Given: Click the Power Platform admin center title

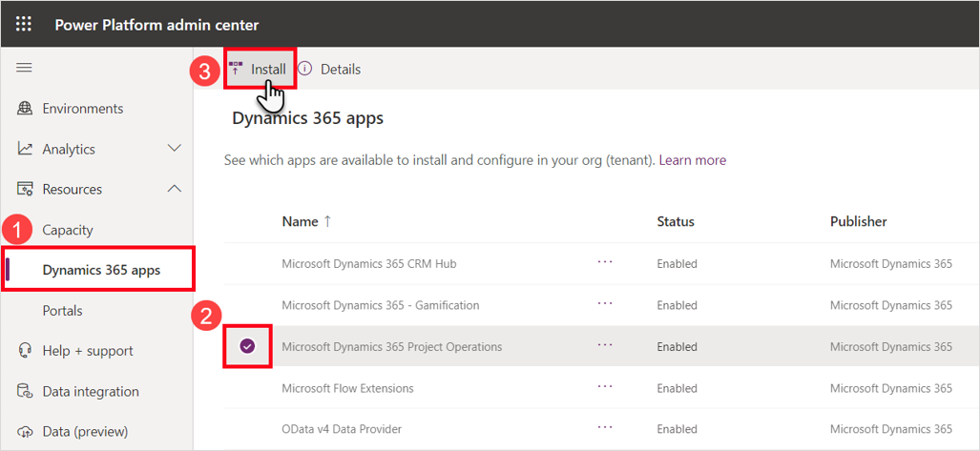Looking at the screenshot, I should pos(156,25).
